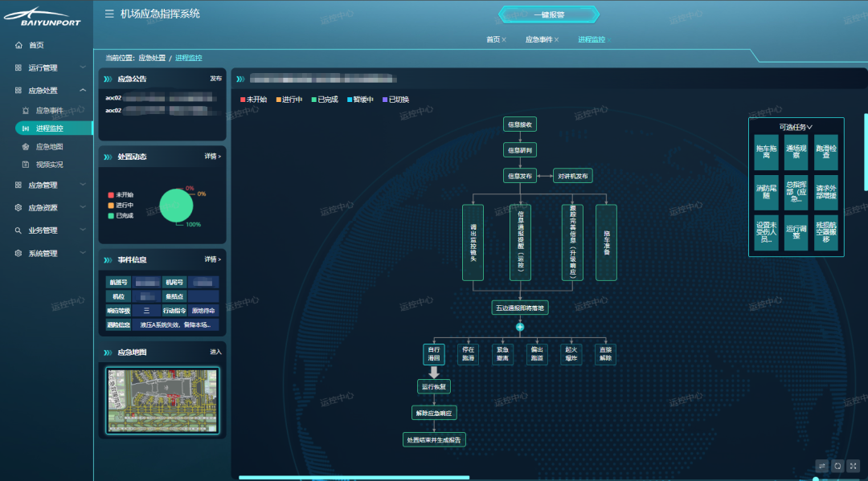The height and width of the screenshot is (481, 868).
Task: Click the gear icon beside 系统管理
Action: point(18,253)
